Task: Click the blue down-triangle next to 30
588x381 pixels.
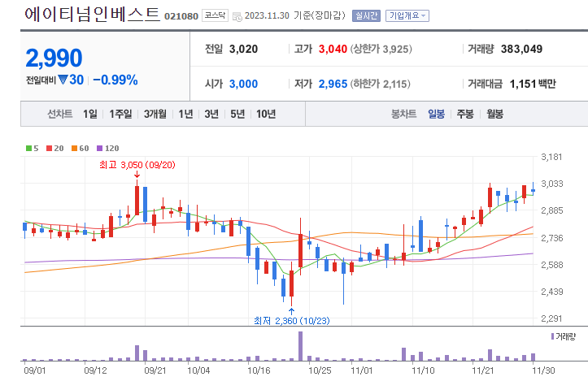Action: [63, 80]
